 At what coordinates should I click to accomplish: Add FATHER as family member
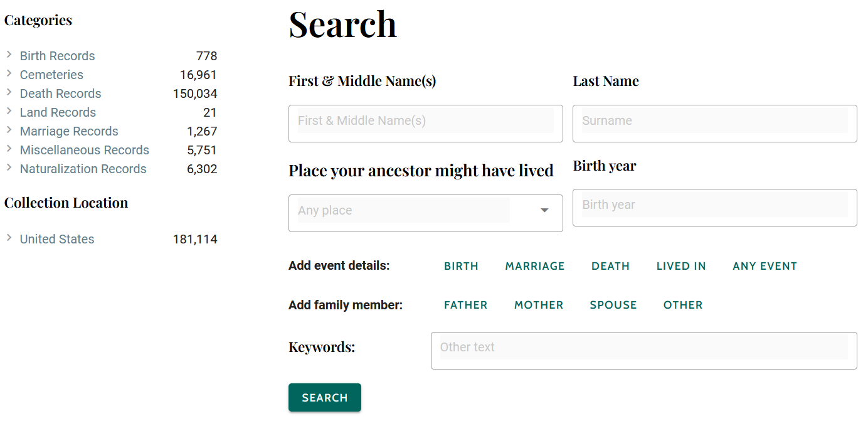pos(465,305)
